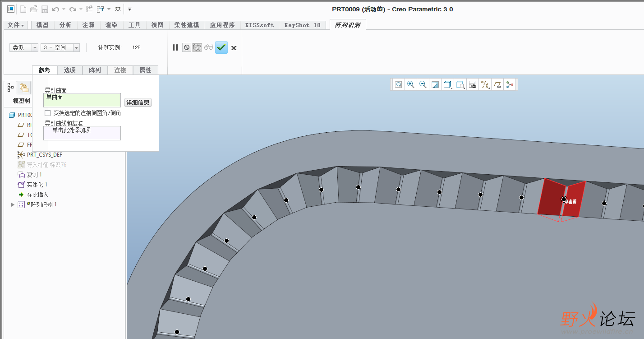644x339 pixels.
Task: Switch to the 工具 ribbon tab
Action: [134, 25]
